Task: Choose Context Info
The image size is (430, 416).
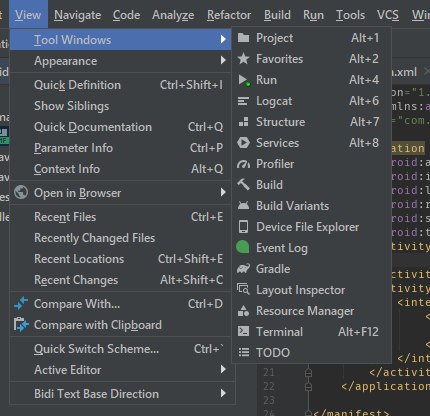Action: (x=121, y=169)
